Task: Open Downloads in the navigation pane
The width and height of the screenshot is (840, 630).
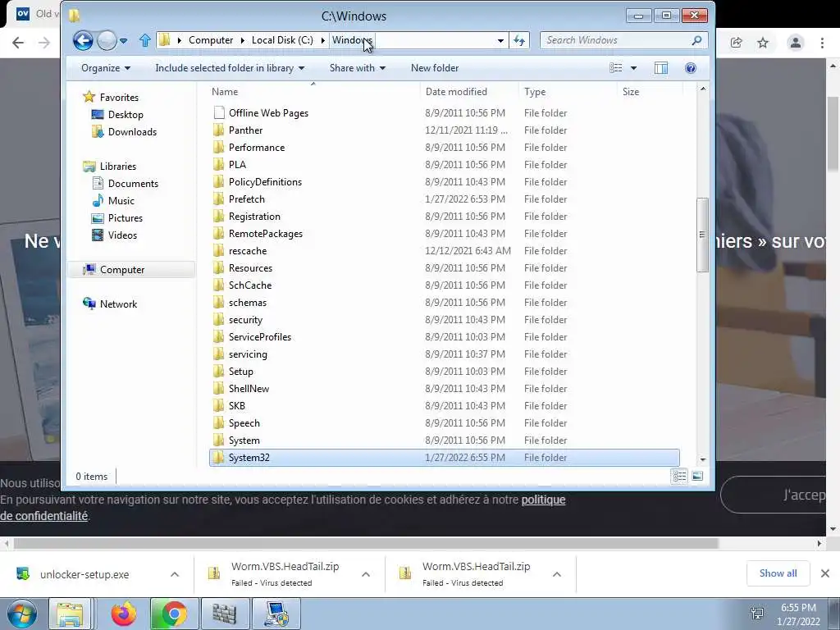Action: pyautogui.click(x=132, y=132)
